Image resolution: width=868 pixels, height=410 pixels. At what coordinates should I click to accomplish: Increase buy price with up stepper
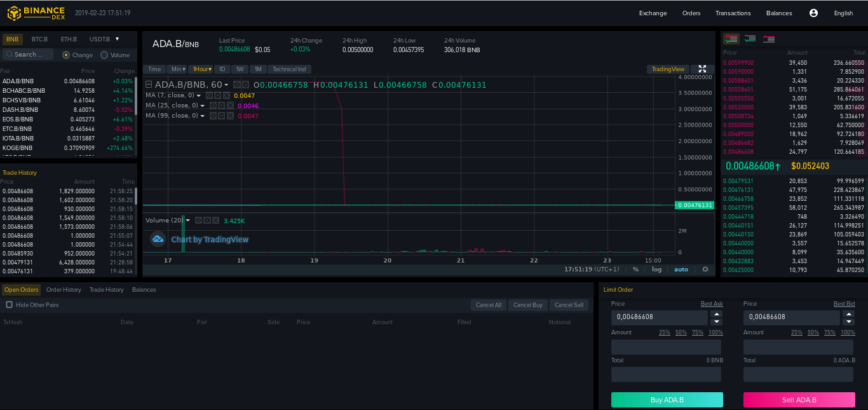717,313
